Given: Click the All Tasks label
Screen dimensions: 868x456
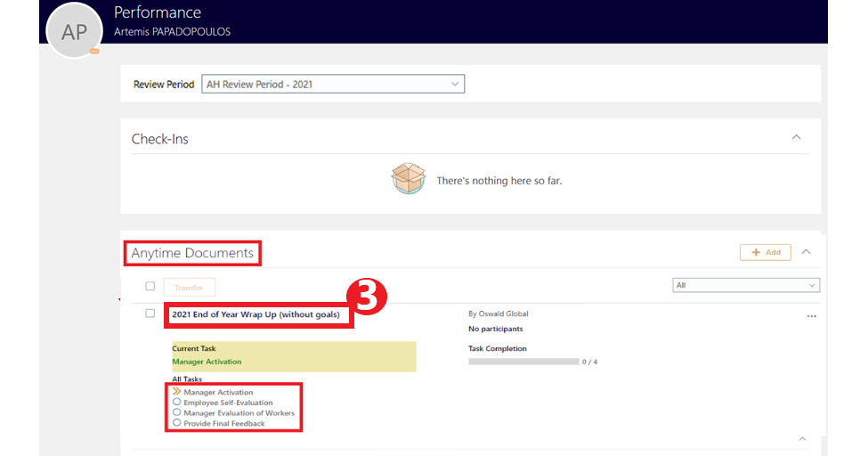Looking at the screenshot, I should coord(187,379).
